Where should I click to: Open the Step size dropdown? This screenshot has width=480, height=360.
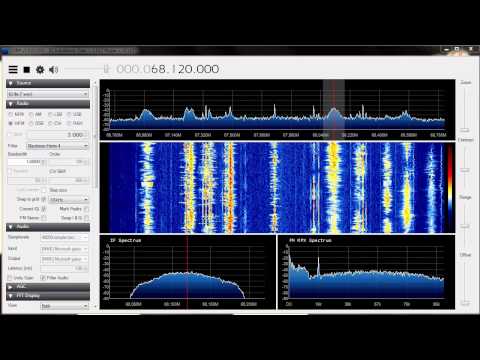click(x=69, y=199)
